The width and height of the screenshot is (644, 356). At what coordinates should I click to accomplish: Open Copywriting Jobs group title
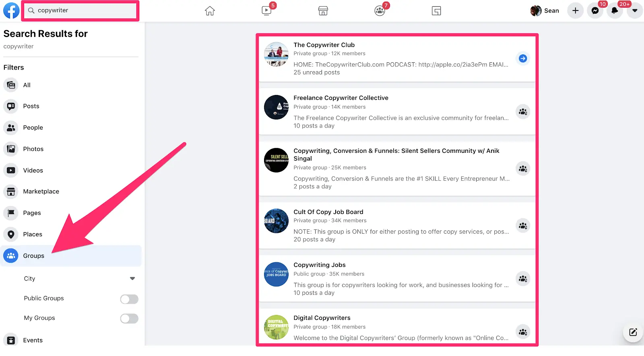pos(320,265)
